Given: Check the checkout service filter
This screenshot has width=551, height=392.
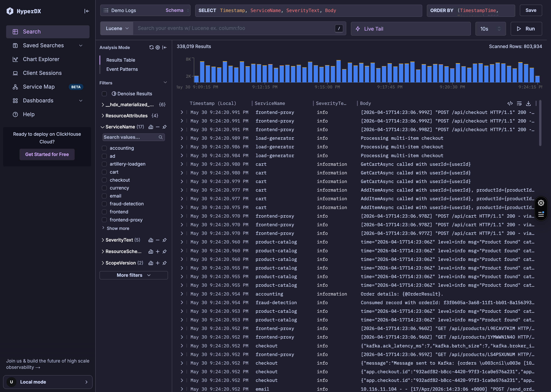Looking at the screenshot, I should pyautogui.click(x=104, y=180).
